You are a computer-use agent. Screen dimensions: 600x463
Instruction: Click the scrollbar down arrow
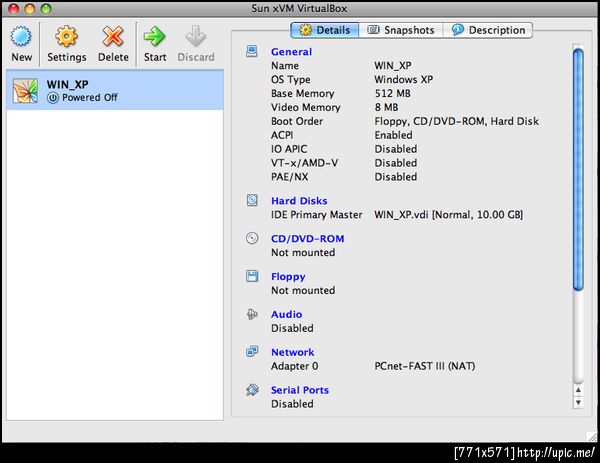pyautogui.click(x=578, y=403)
